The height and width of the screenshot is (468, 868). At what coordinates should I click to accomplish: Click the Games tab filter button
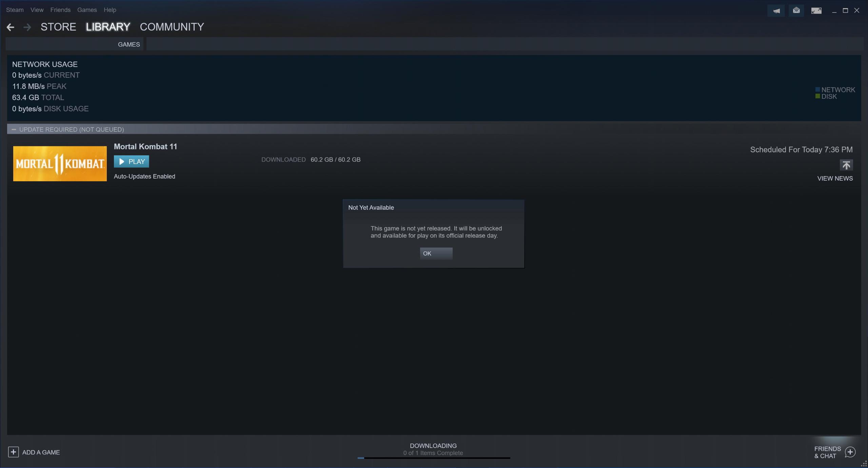pyautogui.click(x=129, y=44)
